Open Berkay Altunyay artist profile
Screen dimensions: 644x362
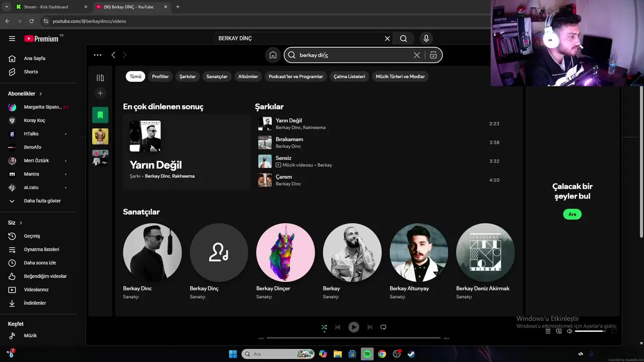coord(419,252)
